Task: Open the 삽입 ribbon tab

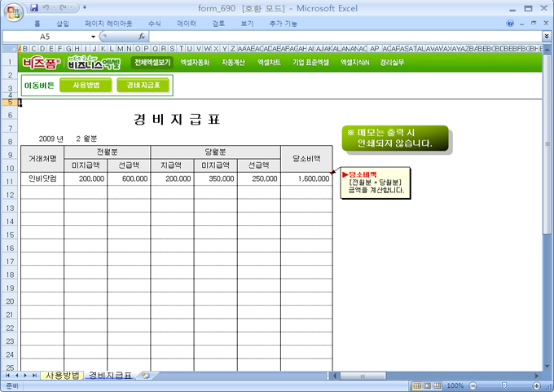Action: (63, 24)
